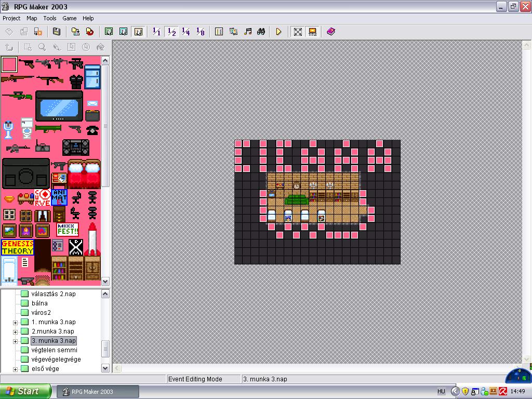Viewport: 532px width, 399px height.
Task: Expand the '2.munka 3.nap' map tree node
Action: 16,332
